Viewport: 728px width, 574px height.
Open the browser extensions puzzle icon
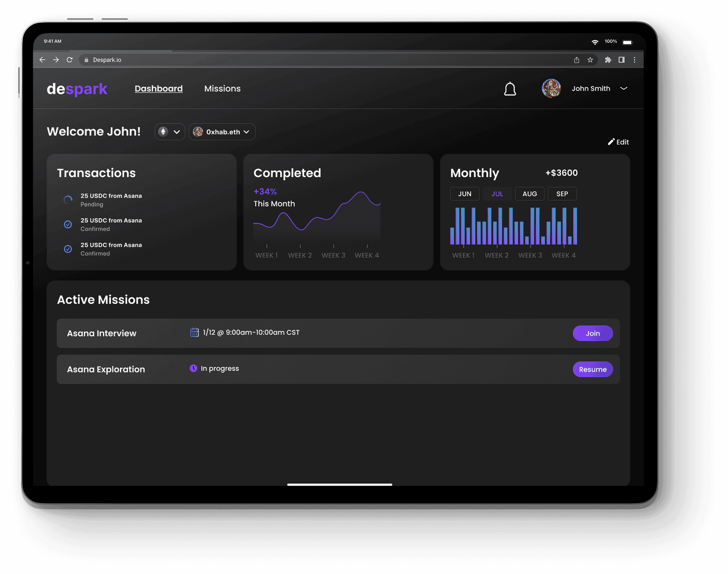point(608,60)
